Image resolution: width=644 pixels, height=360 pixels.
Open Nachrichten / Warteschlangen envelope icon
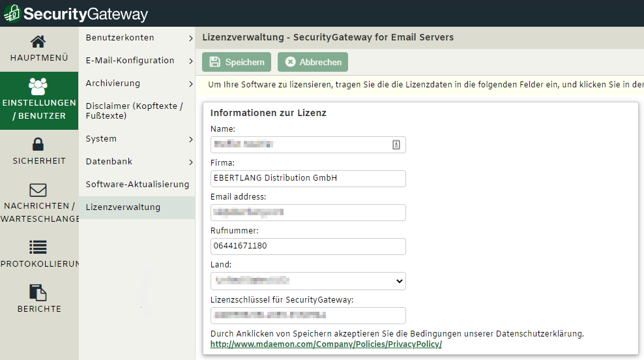coord(38,190)
